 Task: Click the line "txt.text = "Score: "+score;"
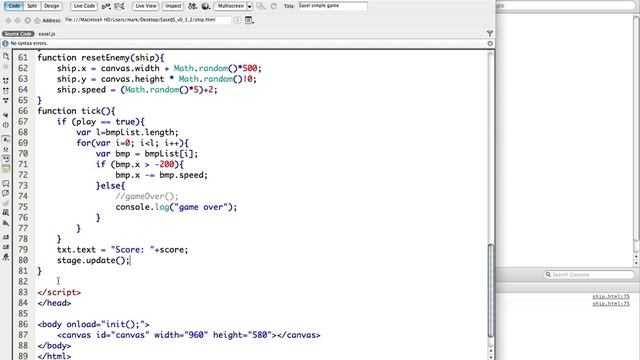pos(122,250)
